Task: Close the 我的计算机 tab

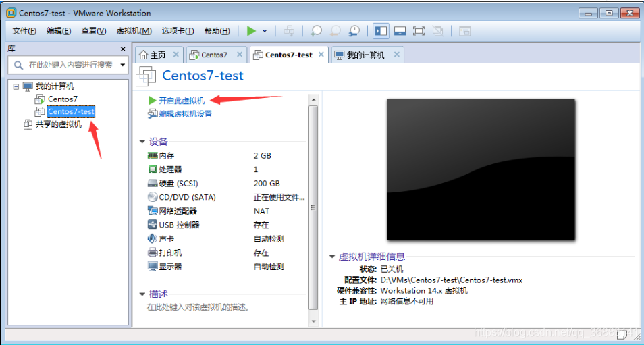Action: 397,54
